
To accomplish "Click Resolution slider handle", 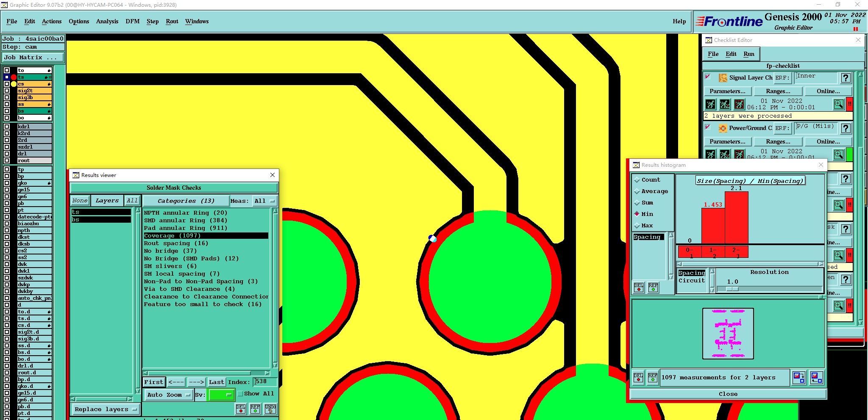I will click(732, 289).
